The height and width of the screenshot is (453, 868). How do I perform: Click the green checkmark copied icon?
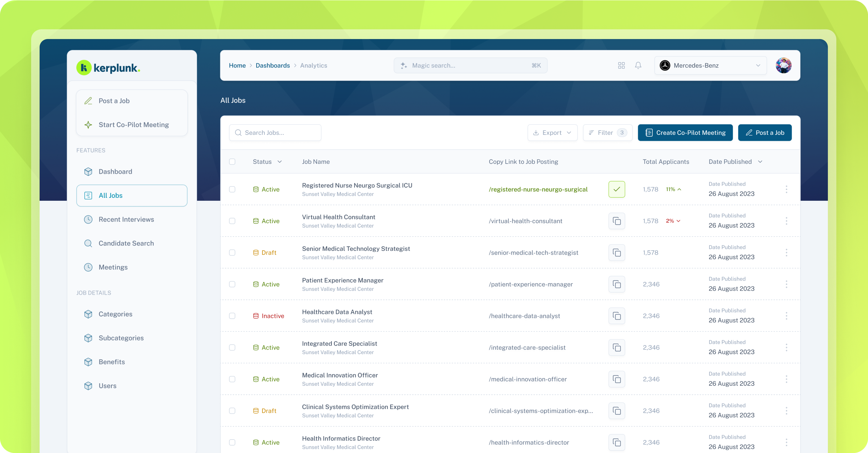coord(616,189)
